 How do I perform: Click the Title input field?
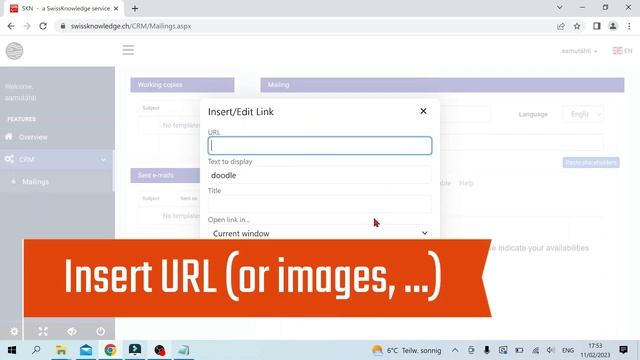tap(320, 204)
